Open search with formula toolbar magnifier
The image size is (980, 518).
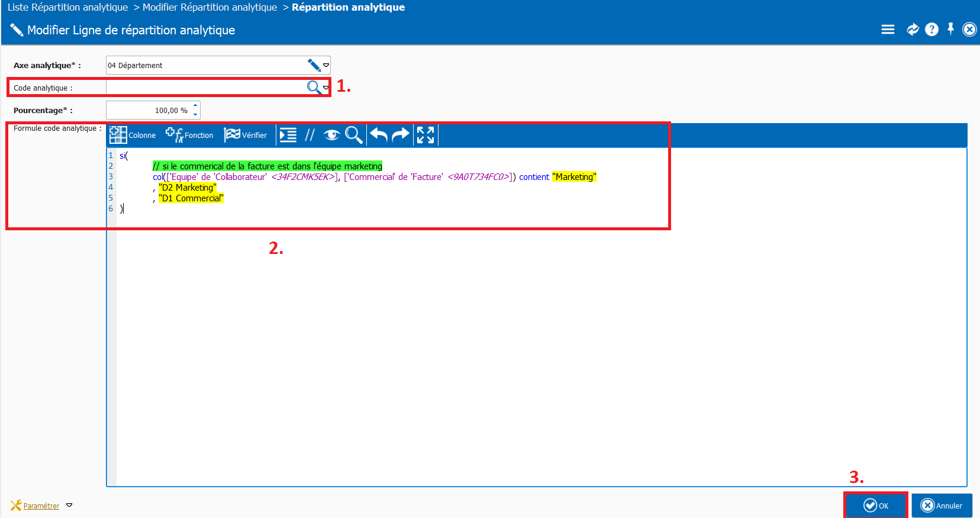[353, 135]
